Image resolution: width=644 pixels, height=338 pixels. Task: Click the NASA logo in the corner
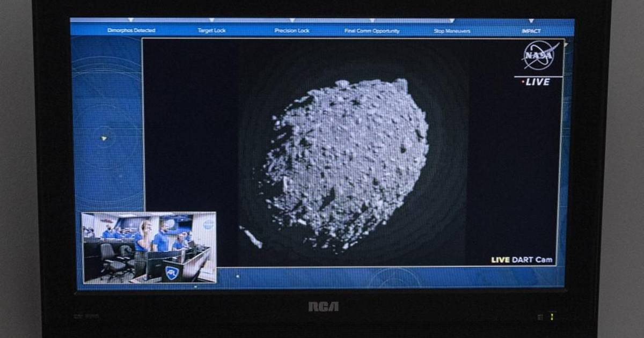tap(541, 55)
